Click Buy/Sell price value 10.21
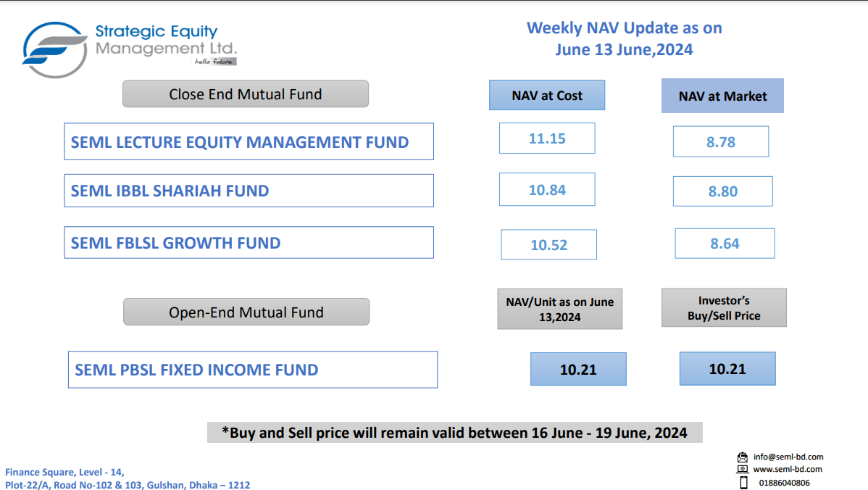 (x=727, y=368)
